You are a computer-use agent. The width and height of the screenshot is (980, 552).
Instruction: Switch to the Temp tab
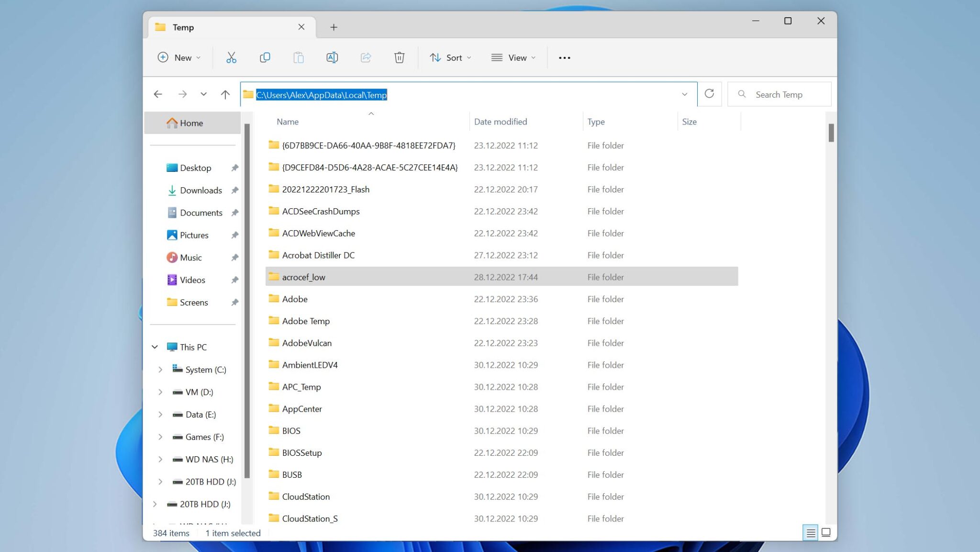(x=201, y=27)
